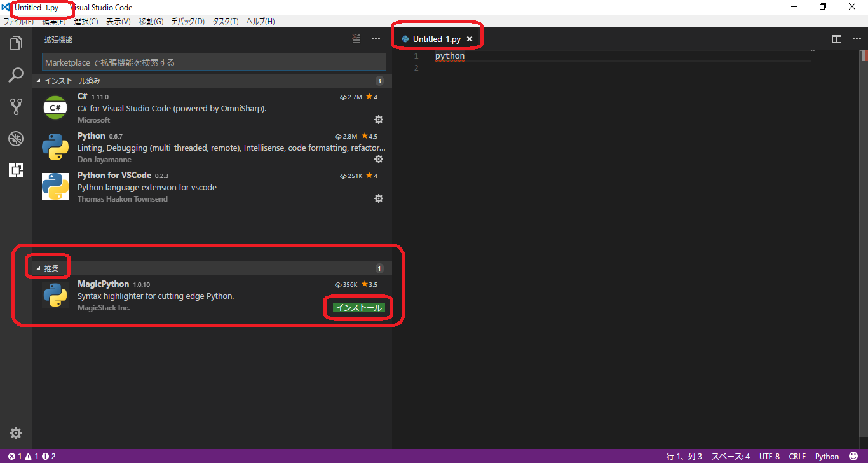Open the Source Control view
This screenshot has width=868, height=463.
[x=16, y=106]
